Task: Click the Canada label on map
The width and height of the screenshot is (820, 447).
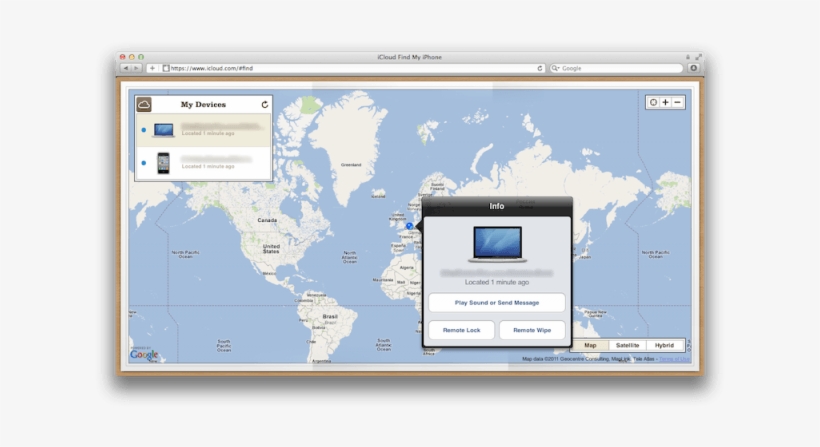Action: 267,220
